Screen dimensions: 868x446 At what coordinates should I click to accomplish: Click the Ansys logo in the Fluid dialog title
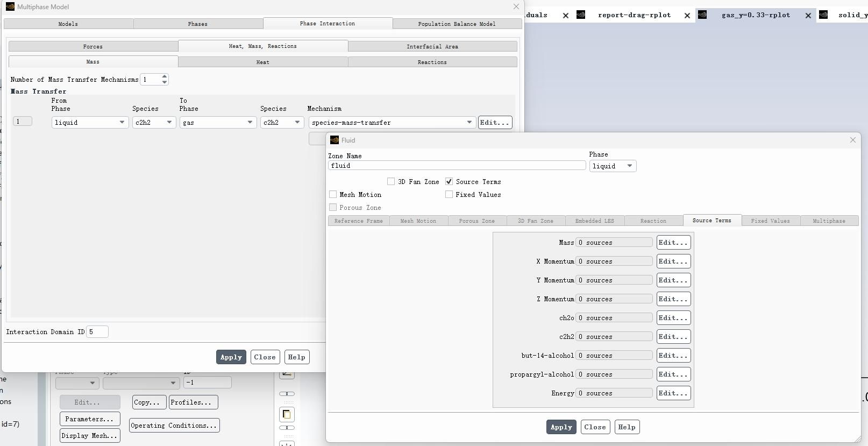pos(334,140)
